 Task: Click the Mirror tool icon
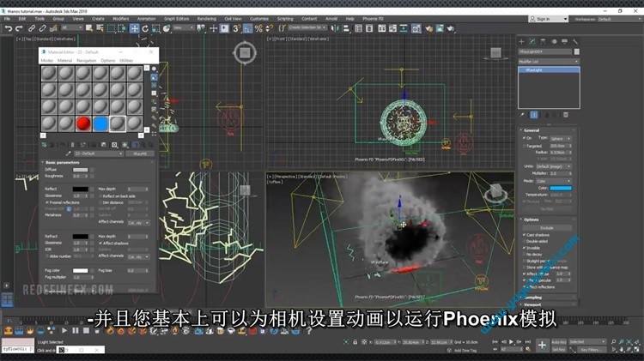(335, 28)
